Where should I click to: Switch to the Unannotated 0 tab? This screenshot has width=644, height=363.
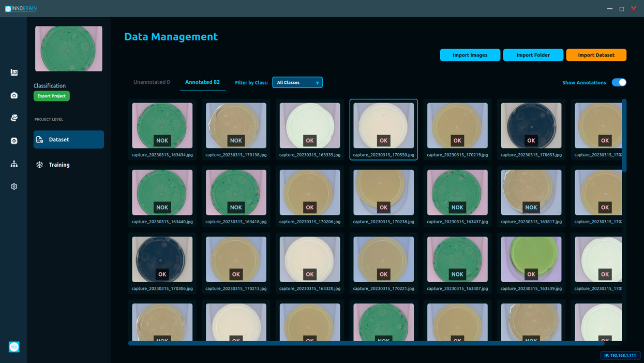click(152, 82)
